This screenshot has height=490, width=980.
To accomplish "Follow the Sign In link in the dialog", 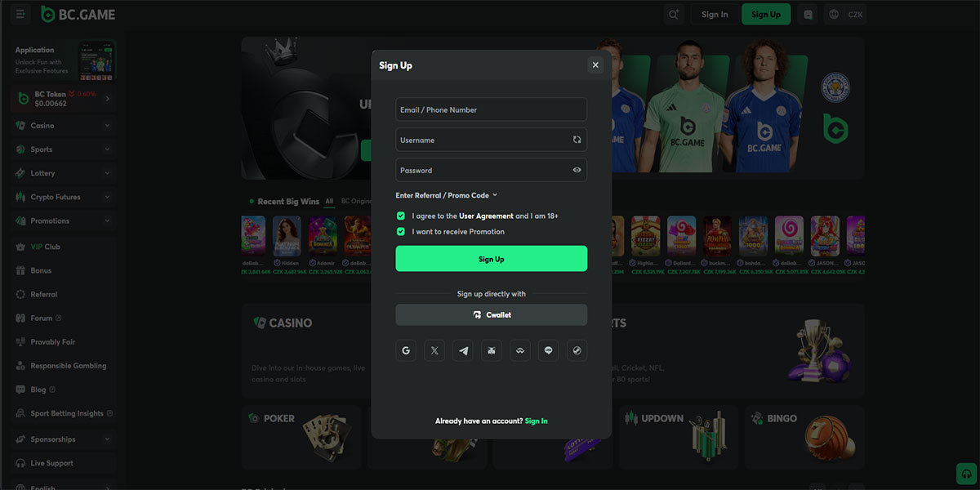I will (x=537, y=421).
